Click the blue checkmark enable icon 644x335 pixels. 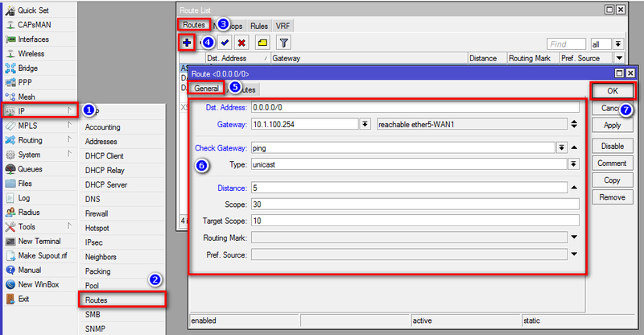coord(225,43)
